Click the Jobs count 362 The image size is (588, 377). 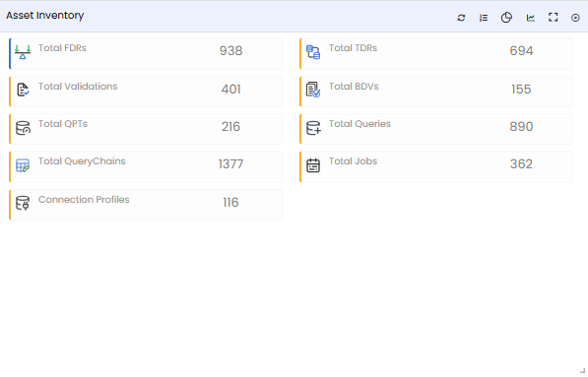[521, 164]
